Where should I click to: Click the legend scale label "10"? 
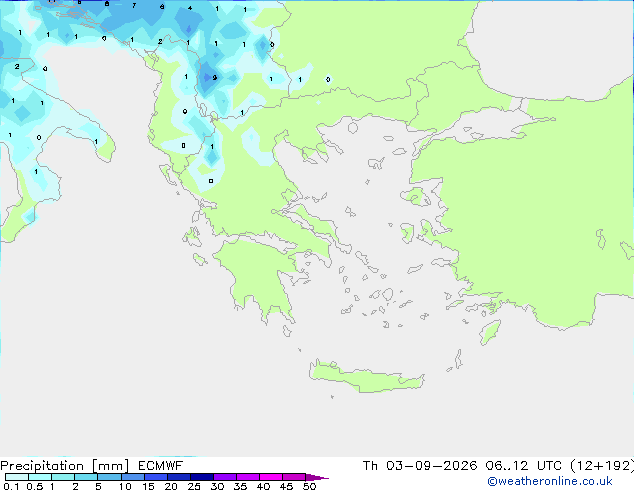coord(125,486)
